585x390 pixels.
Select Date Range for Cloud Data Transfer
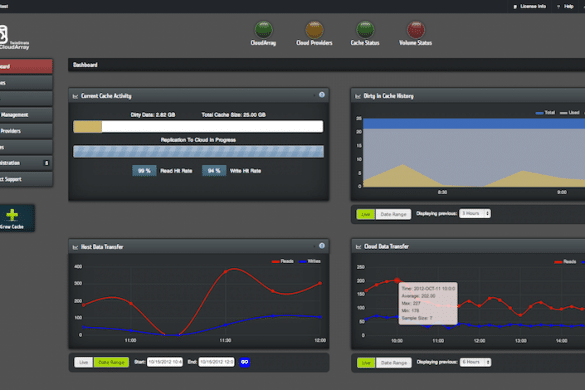(x=394, y=363)
